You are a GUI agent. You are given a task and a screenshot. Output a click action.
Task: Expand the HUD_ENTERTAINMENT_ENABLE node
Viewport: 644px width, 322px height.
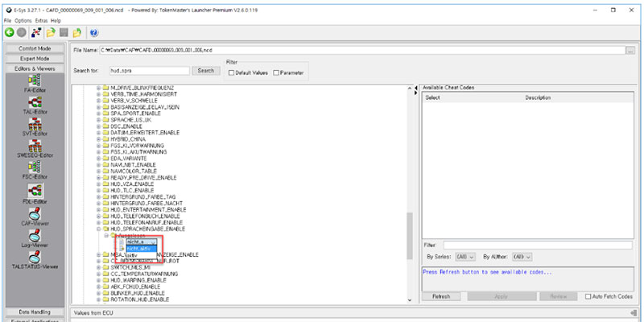(x=98, y=209)
